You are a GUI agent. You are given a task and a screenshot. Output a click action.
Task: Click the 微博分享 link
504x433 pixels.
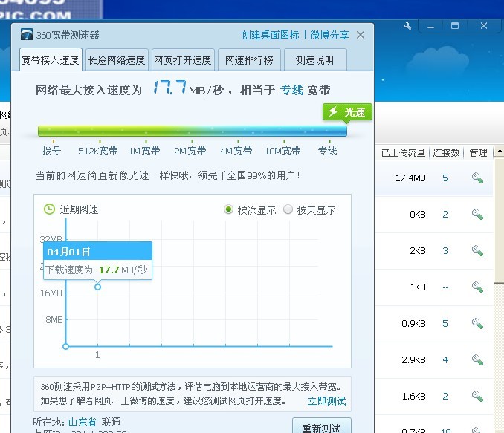329,35
